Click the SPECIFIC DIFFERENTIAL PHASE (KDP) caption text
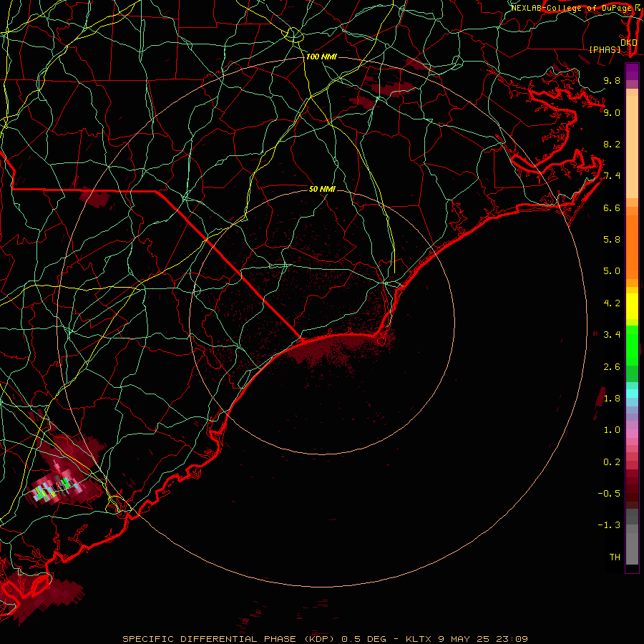This screenshot has height=644, width=644. coord(228,639)
